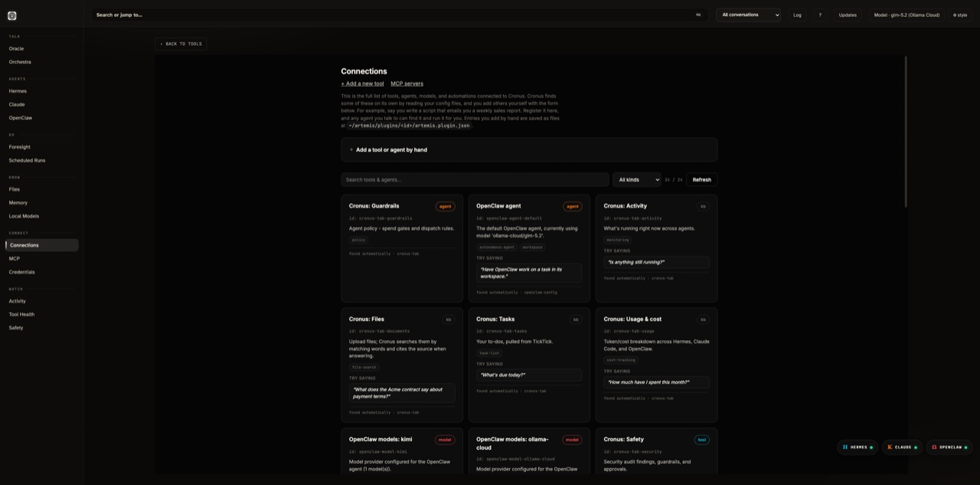980x485 pixels.
Task: Click the app logo icon in the top-left corner
Action: click(x=11, y=15)
